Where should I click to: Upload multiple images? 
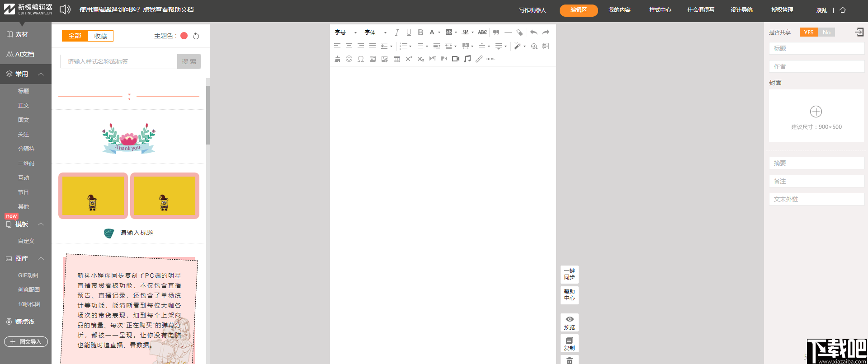384,59
